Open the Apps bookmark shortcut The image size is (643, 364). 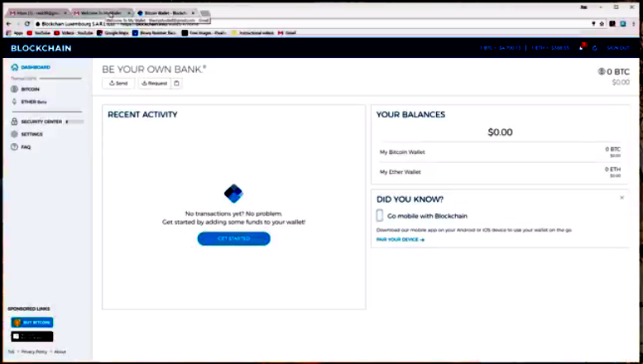[x=15, y=33]
